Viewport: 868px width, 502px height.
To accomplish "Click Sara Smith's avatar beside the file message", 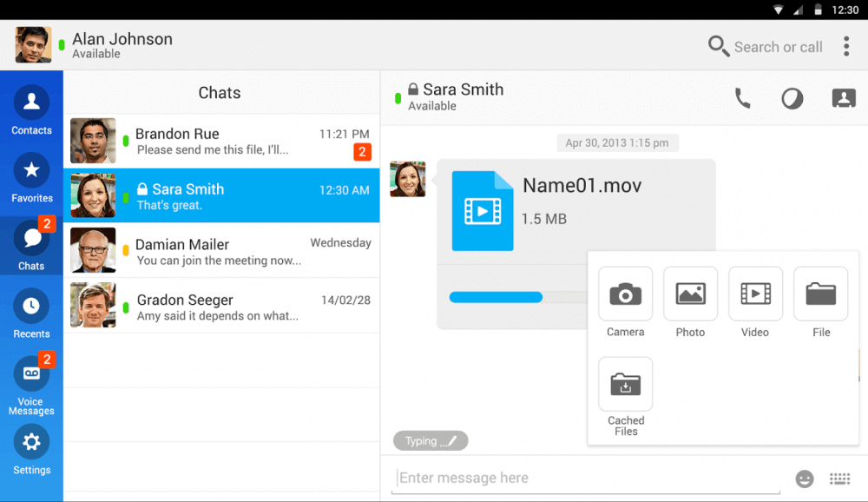I will tap(407, 179).
